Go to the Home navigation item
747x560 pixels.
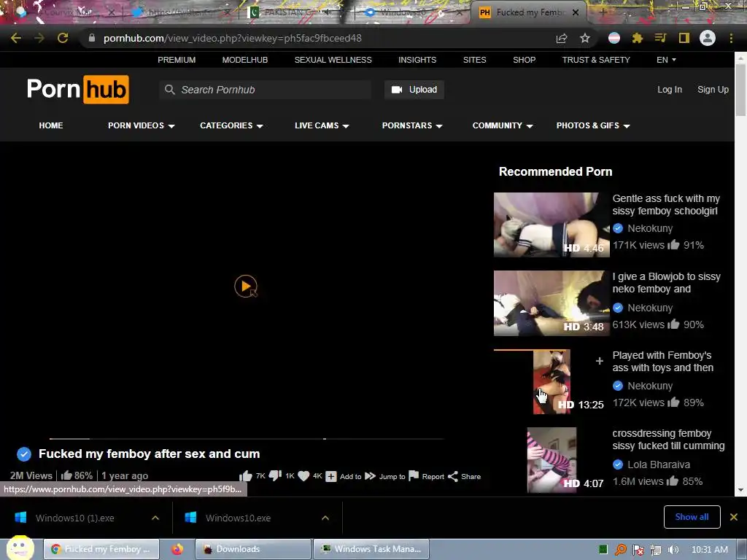click(51, 125)
